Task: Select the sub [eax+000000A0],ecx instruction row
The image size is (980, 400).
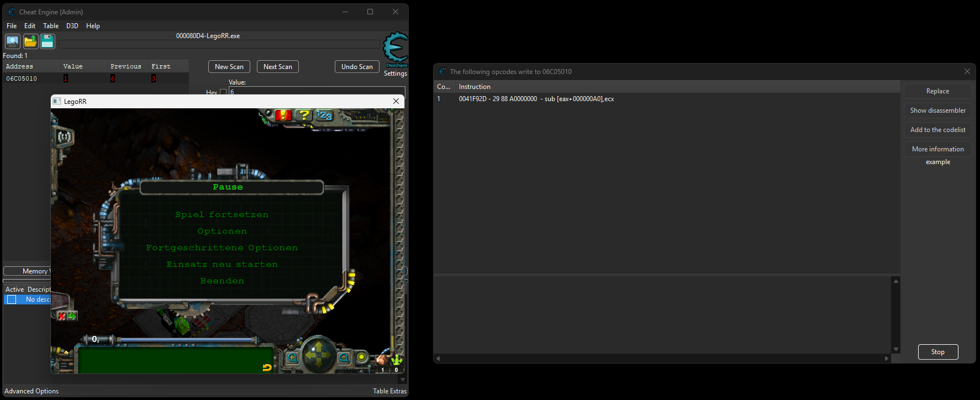Action: point(667,99)
